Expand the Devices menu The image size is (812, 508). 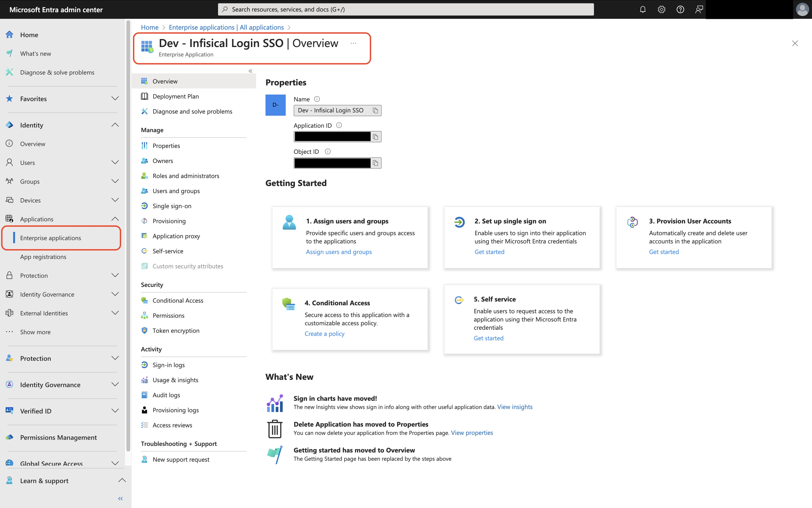point(115,200)
